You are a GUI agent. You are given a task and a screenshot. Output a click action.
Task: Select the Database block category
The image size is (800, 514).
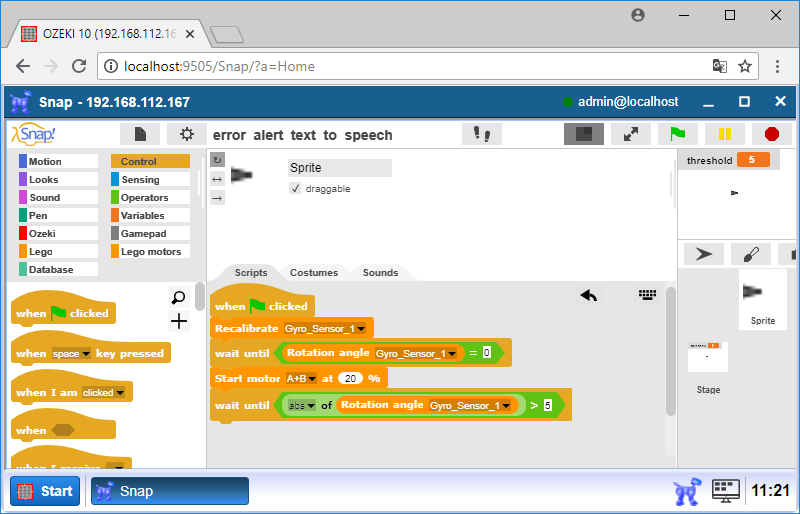(x=58, y=269)
